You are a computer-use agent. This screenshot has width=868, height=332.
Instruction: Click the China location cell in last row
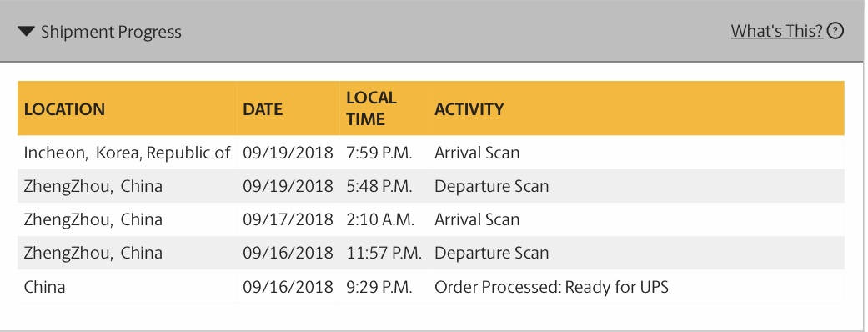(44, 287)
